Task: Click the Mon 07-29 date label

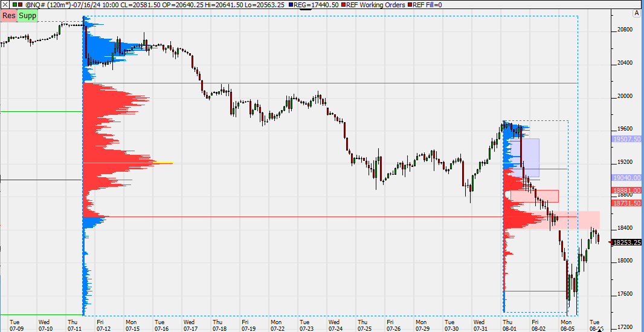Action: (x=422, y=325)
